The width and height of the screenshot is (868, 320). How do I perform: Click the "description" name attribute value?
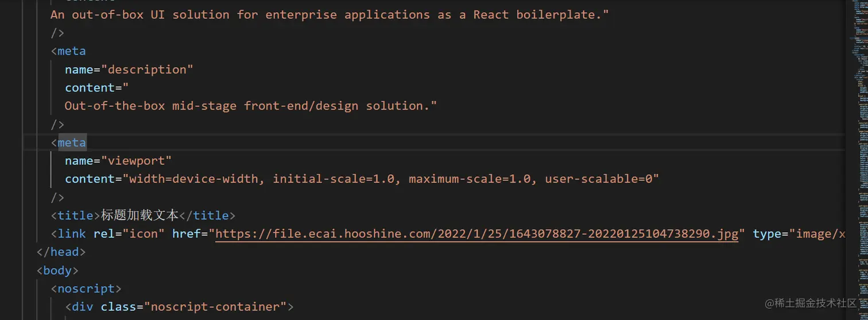(x=150, y=70)
